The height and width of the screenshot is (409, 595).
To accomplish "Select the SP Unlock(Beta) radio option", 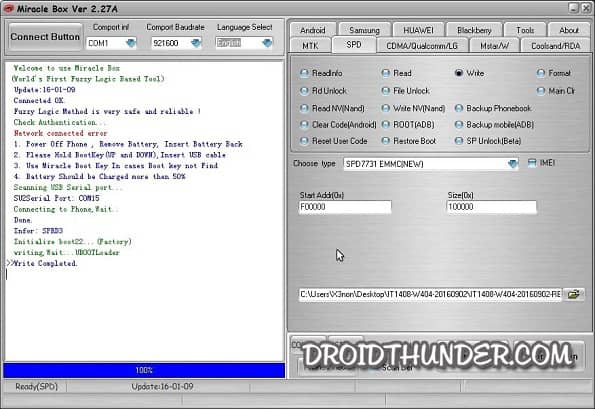I will [x=488, y=141].
